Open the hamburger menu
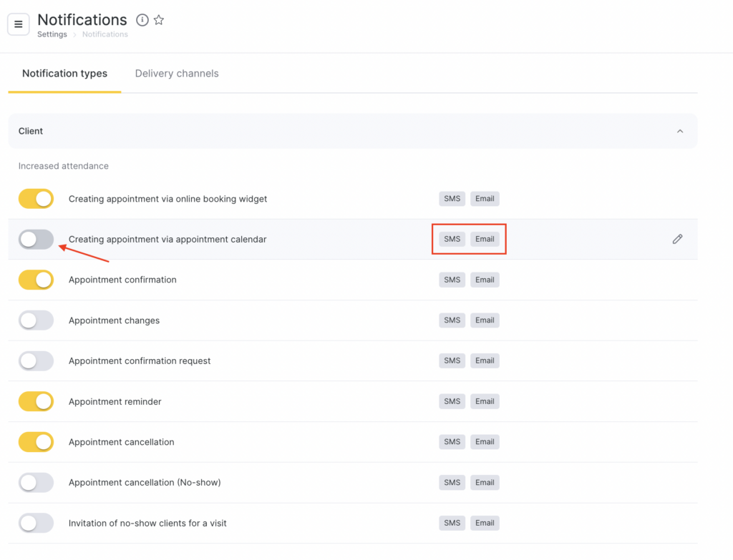The height and width of the screenshot is (560, 733). (x=19, y=24)
